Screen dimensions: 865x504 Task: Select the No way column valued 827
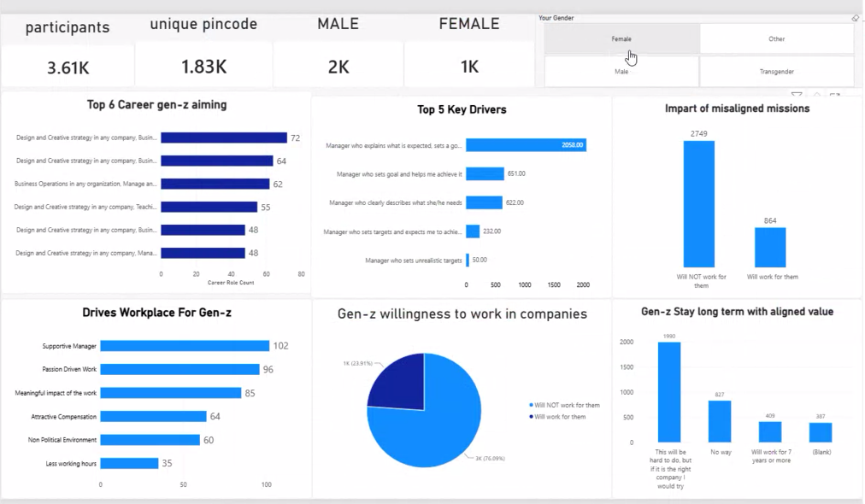click(720, 421)
